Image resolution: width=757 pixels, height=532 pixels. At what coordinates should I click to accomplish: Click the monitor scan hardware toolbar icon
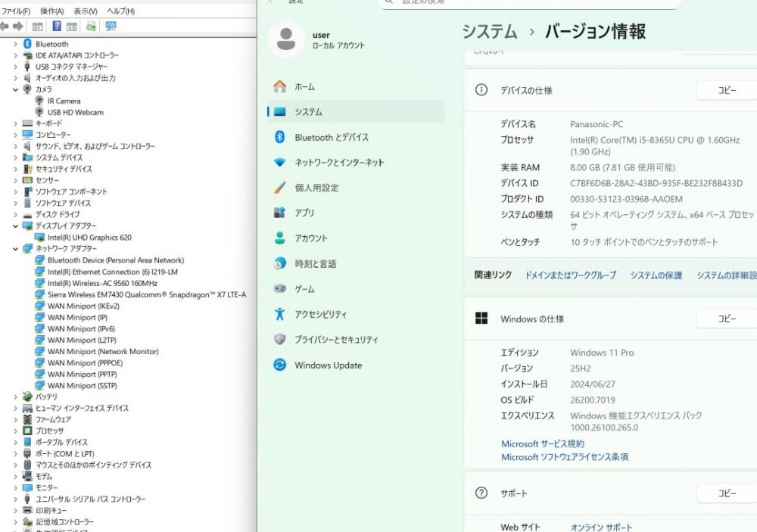click(x=111, y=26)
